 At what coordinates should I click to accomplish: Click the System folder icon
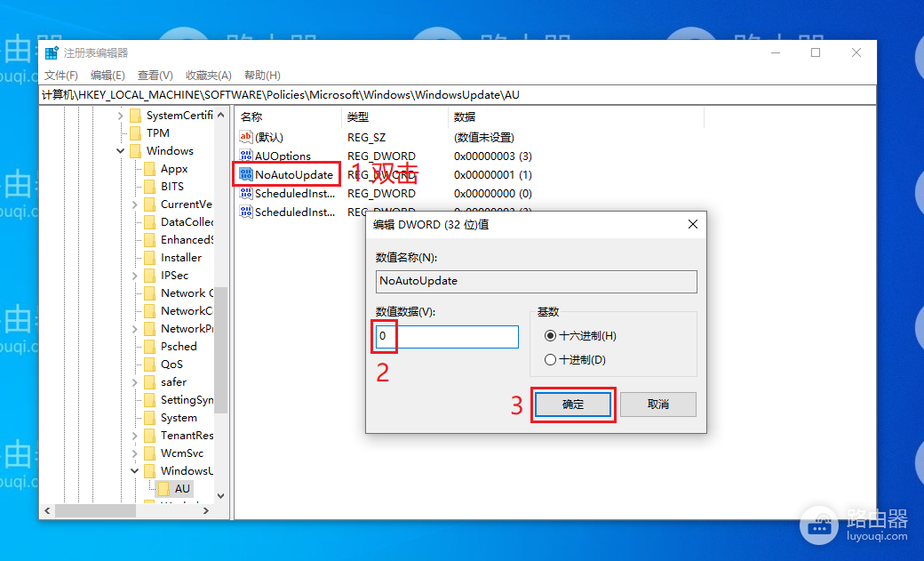[x=149, y=418]
